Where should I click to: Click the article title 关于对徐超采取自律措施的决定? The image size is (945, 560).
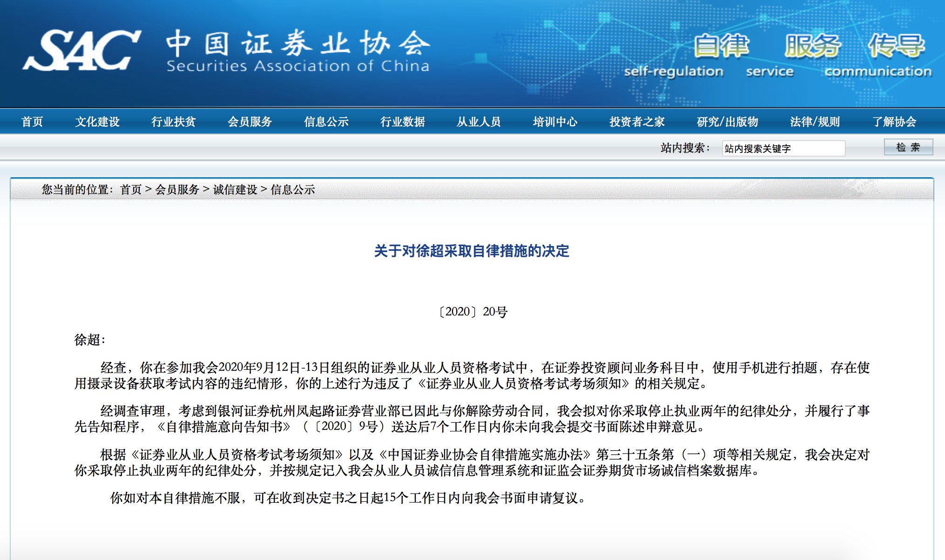[x=472, y=251]
